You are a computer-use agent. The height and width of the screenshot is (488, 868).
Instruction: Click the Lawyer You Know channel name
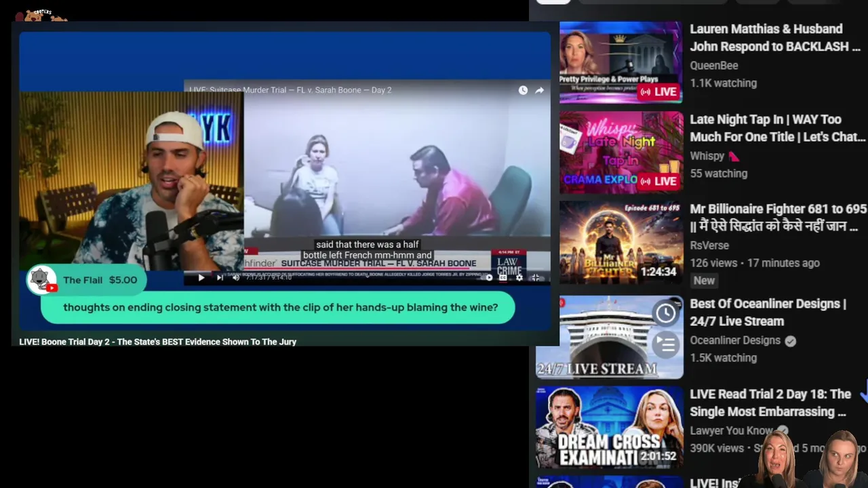pyautogui.click(x=731, y=430)
